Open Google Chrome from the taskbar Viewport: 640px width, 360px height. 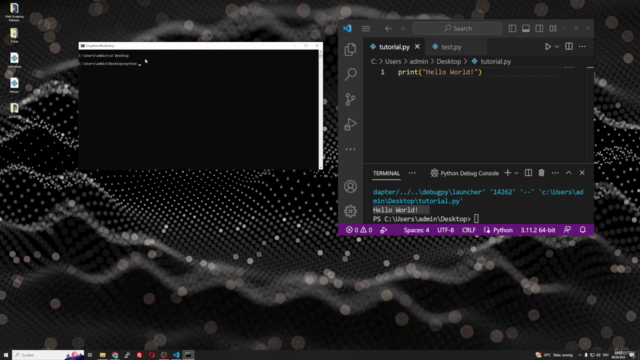pyautogui.click(x=115, y=355)
